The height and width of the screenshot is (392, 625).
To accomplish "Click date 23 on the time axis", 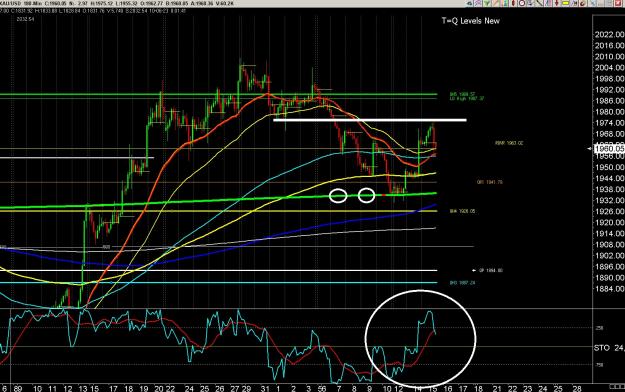I will pyautogui.click(x=527, y=388).
